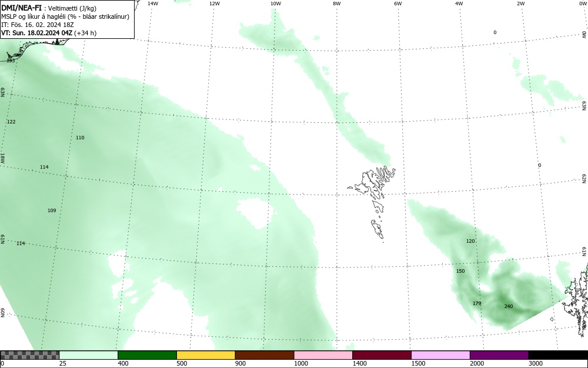Click the lavender 1500–2000 legend swatch
The height and width of the screenshot is (368, 588).
pos(440,355)
